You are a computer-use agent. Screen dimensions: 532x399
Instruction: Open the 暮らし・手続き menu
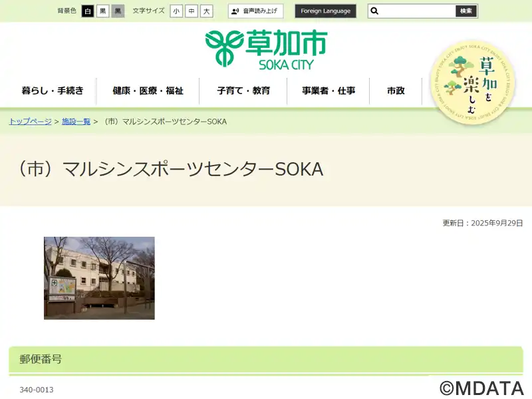[x=53, y=91]
